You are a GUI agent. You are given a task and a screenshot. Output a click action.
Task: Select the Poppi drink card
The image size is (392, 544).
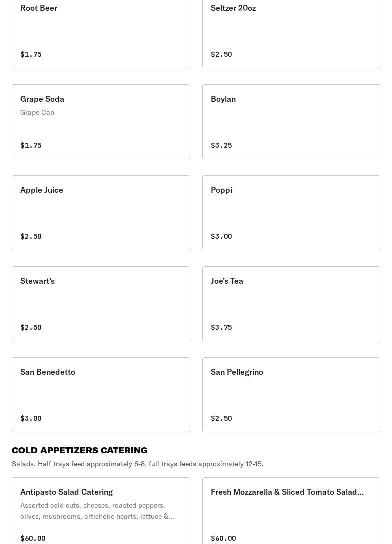pos(291,213)
